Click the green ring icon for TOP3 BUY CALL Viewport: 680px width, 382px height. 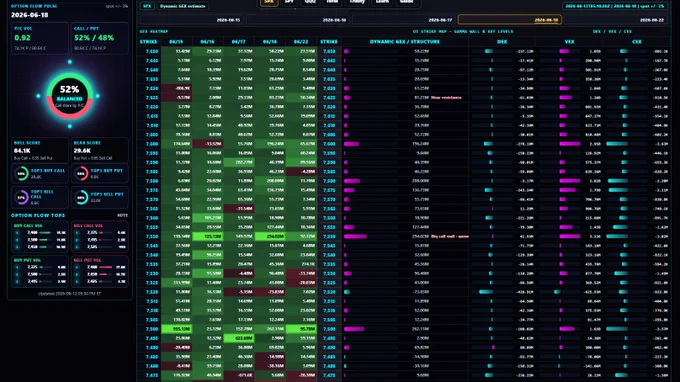coord(21,173)
